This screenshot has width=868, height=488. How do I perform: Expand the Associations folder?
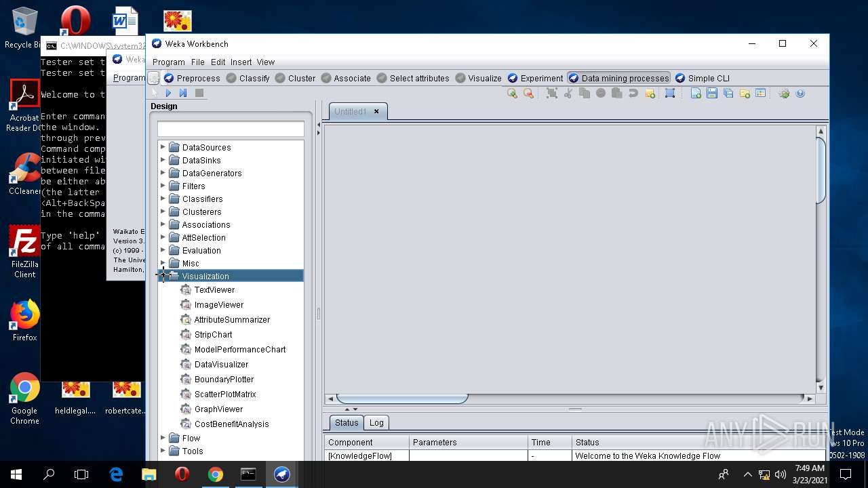[x=163, y=224]
